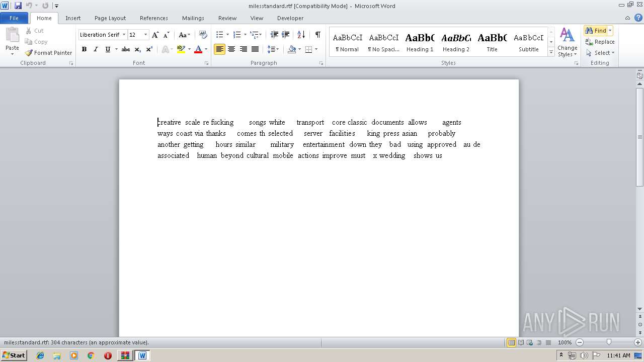The image size is (644, 362).
Task: Switch to the Page Layout tab
Action: (110, 18)
